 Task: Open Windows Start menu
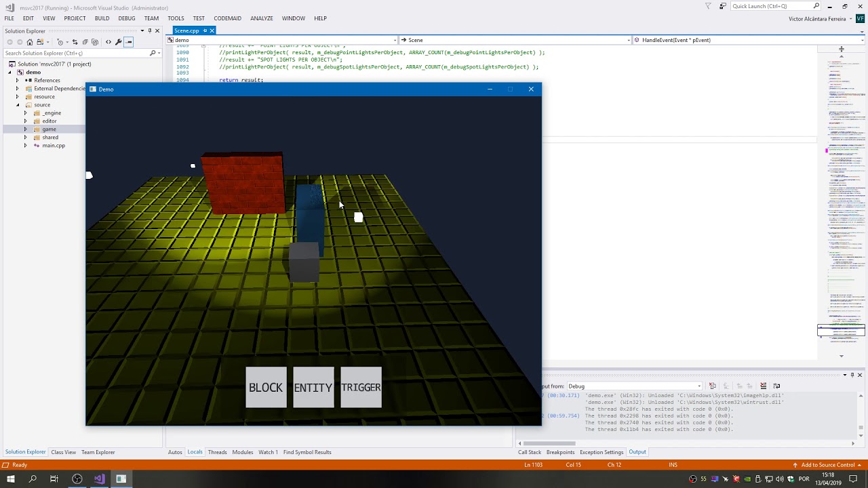click(11, 479)
